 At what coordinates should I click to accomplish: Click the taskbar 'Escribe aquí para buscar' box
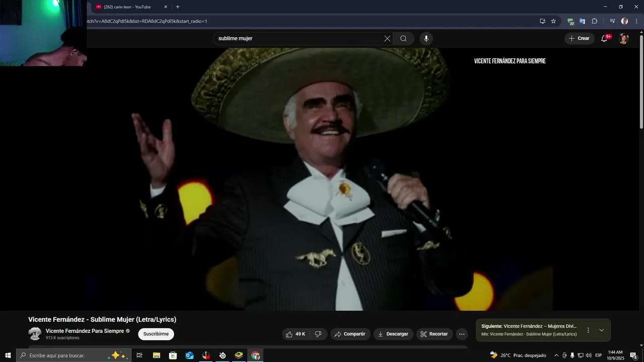(x=74, y=355)
